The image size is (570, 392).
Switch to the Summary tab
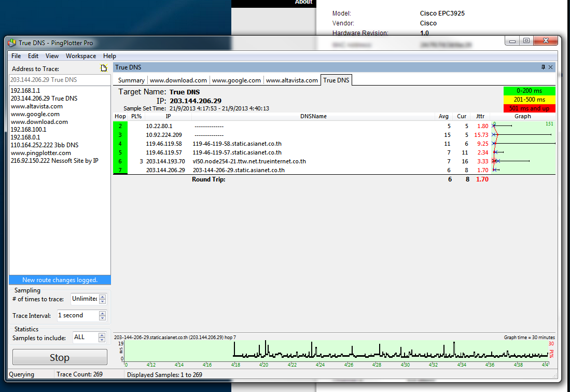click(131, 80)
